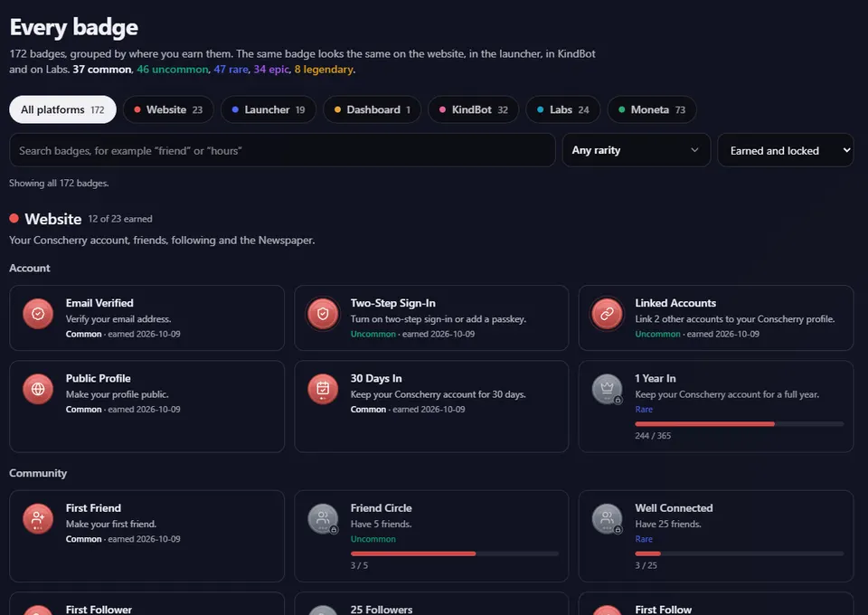Click the Two-Step Sign-In shield badge icon
Screen dimensions: 868x615
tap(323, 314)
